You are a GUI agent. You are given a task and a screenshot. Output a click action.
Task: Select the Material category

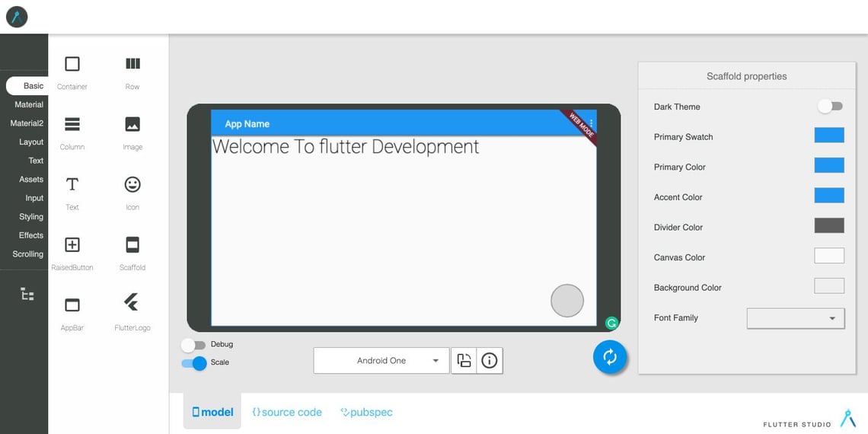(x=29, y=104)
